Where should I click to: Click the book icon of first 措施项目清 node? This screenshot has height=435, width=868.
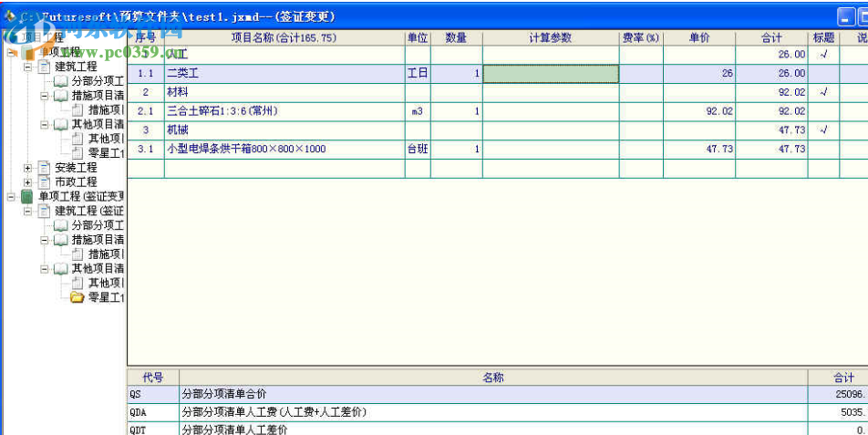(61, 96)
